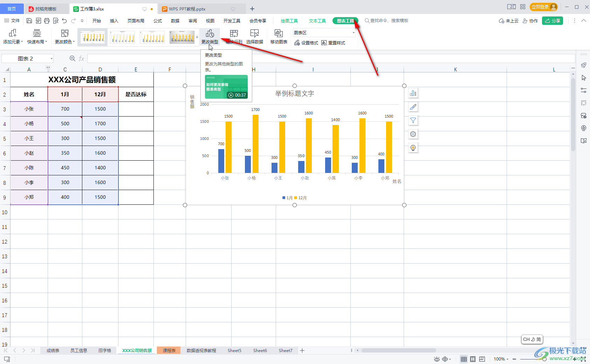Select the 是否达标 header cell

[x=136, y=94]
